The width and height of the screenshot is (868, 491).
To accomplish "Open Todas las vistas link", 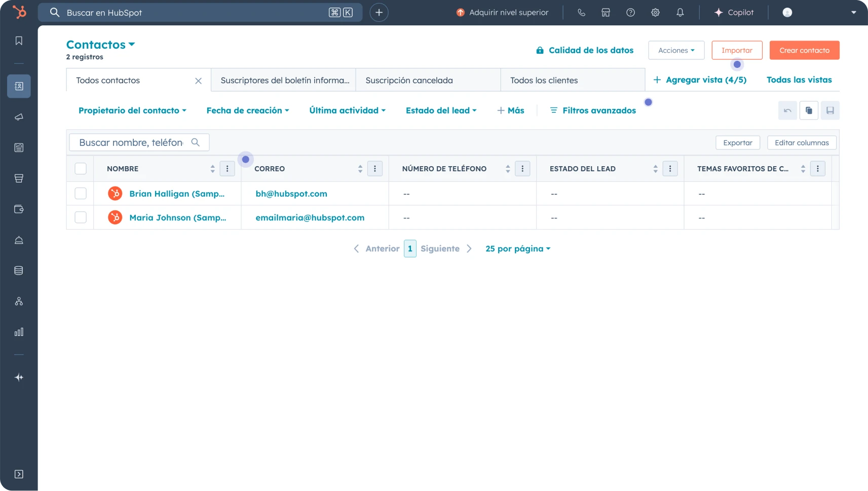I will [x=799, y=80].
